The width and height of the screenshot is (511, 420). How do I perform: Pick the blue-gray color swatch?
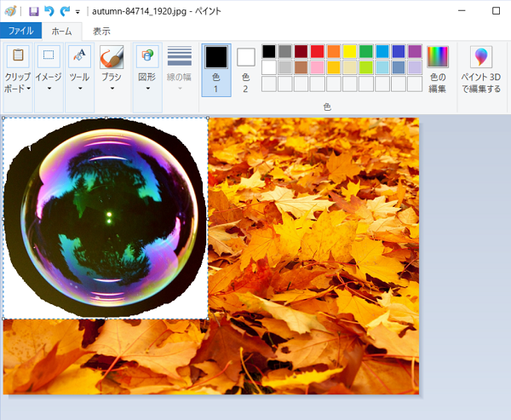[399, 67]
